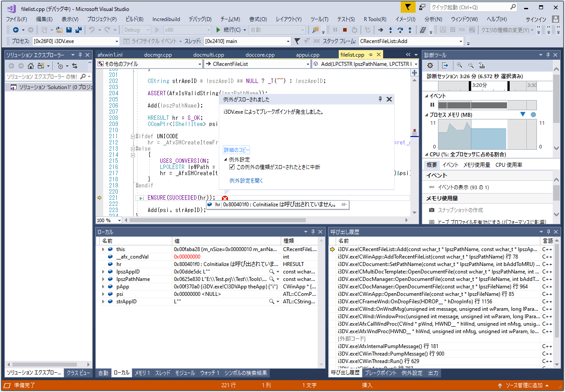
Task: Click the thread filter funnel icon
Action: (297, 41)
